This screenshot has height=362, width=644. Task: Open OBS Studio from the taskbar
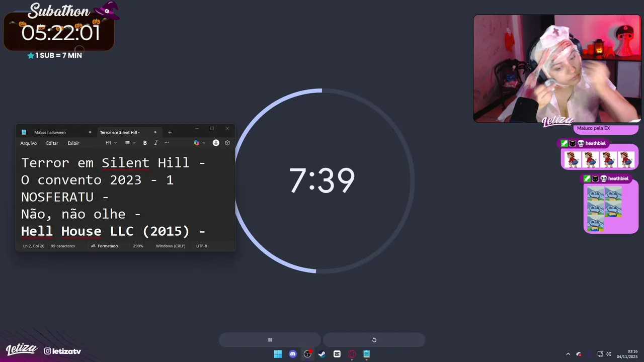[307, 354]
